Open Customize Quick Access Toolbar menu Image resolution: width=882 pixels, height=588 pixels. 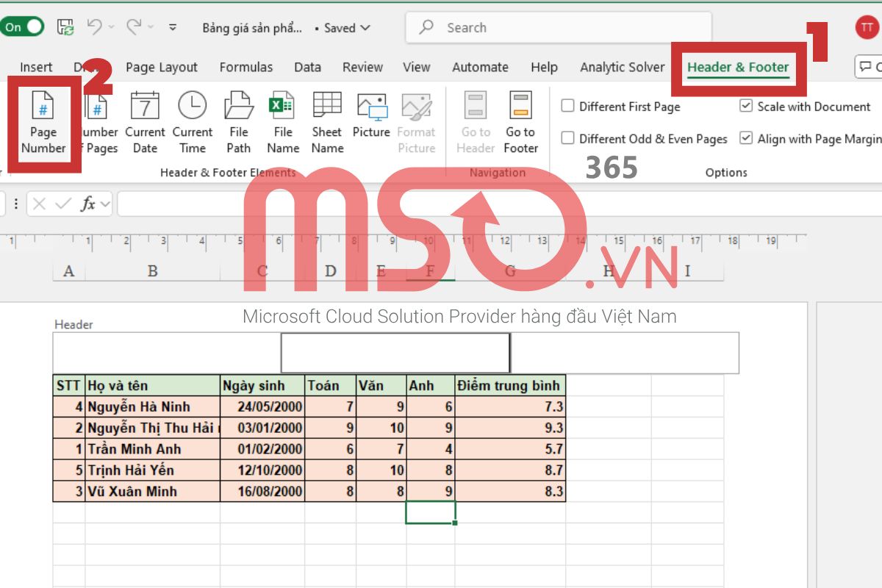(173, 28)
